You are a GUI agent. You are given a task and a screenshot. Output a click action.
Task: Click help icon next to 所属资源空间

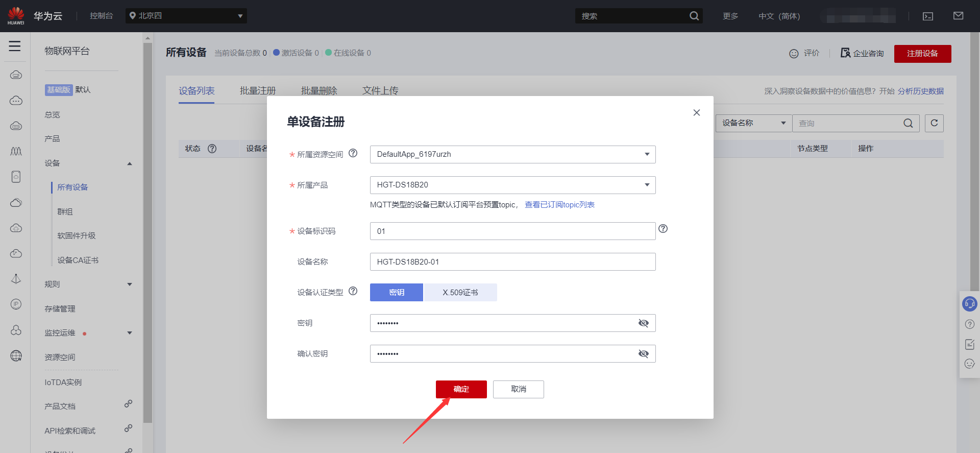click(353, 153)
